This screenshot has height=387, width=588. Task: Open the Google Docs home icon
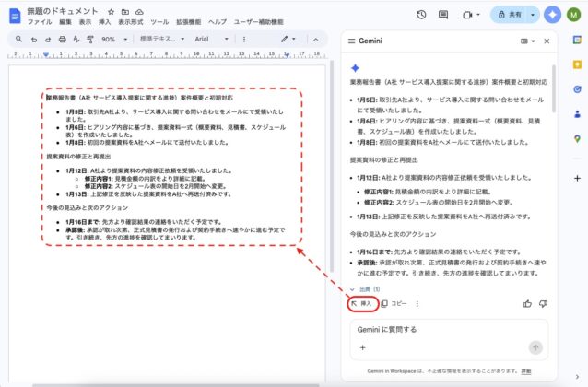point(15,16)
